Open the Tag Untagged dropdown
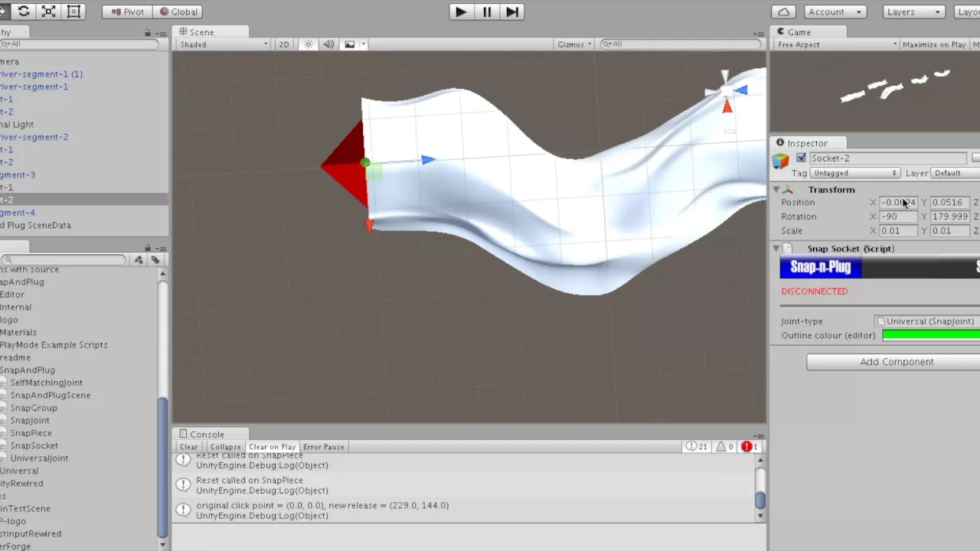The width and height of the screenshot is (980, 551). pyautogui.click(x=855, y=174)
